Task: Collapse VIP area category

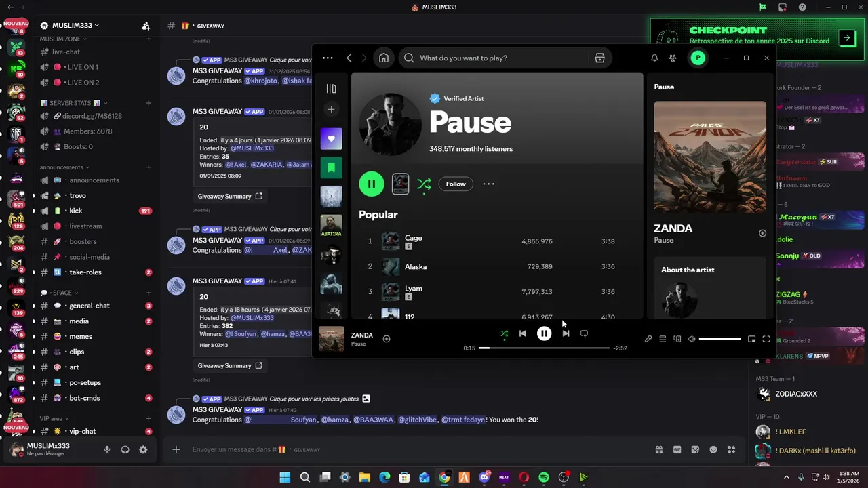Action: coord(55,418)
